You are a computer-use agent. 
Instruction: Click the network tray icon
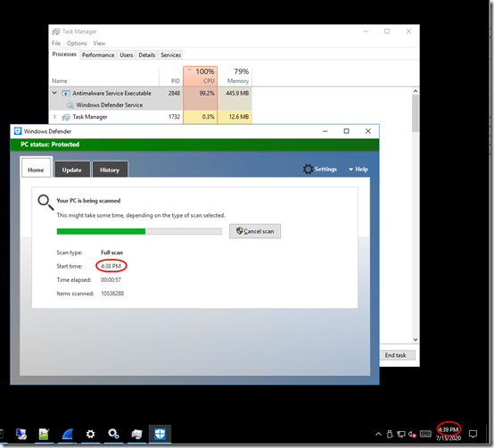point(401,434)
